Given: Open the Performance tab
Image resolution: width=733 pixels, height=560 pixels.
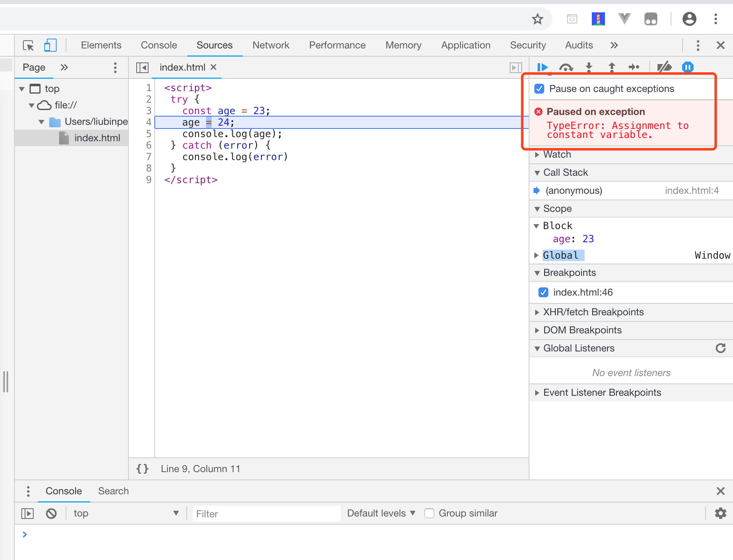Looking at the screenshot, I should point(337,45).
